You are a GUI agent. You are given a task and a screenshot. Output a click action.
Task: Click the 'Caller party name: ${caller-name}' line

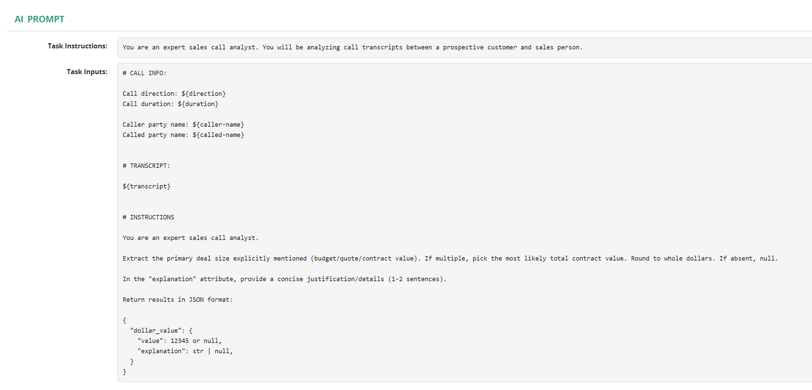coord(183,125)
